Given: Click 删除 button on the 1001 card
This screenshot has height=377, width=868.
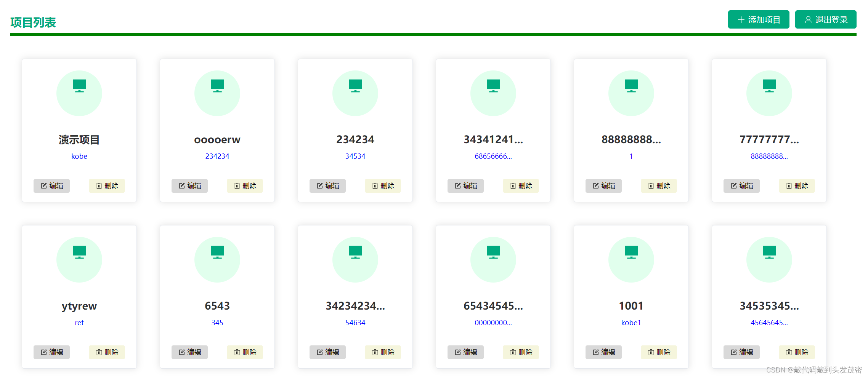Looking at the screenshot, I should point(659,352).
